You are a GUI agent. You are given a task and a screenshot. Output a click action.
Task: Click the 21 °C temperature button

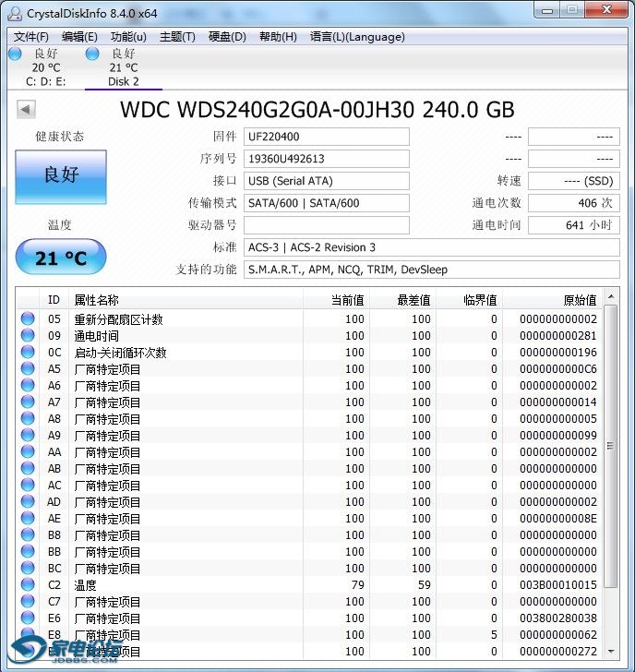(61, 258)
